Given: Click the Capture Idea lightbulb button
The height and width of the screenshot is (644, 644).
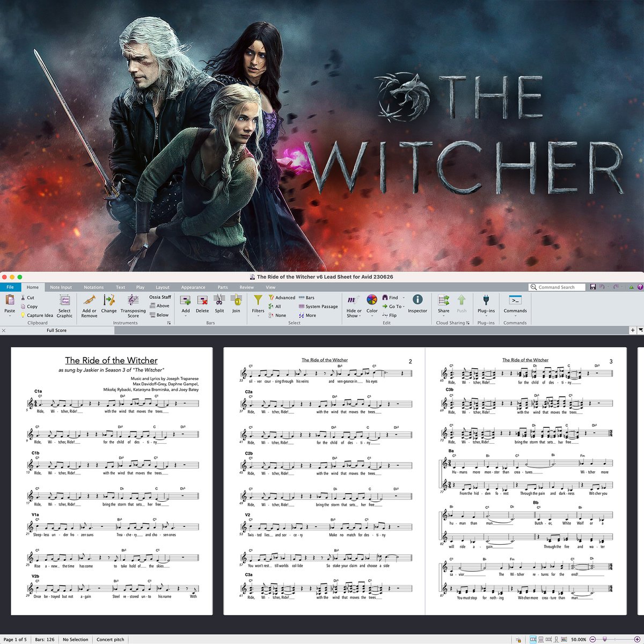Looking at the screenshot, I should point(36,315).
